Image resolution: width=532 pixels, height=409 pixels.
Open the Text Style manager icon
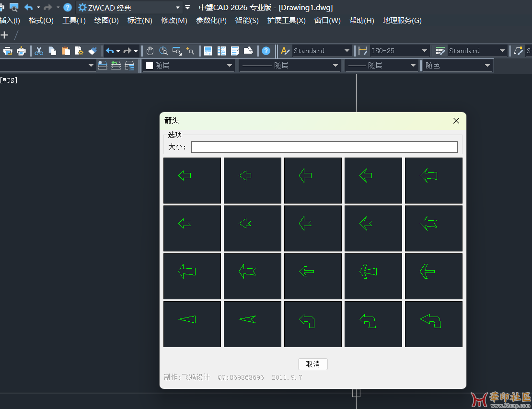click(x=285, y=51)
